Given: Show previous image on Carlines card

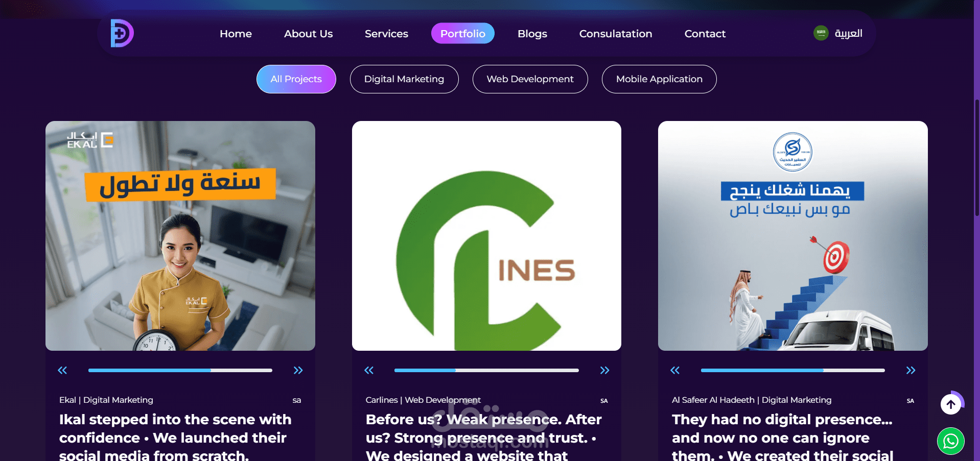Looking at the screenshot, I should [x=369, y=370].
